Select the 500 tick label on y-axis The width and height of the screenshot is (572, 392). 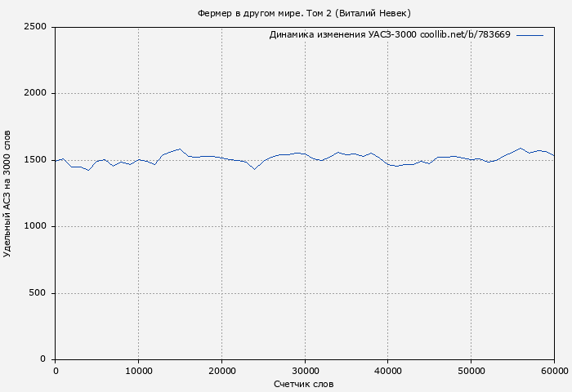tap(39, 293)
